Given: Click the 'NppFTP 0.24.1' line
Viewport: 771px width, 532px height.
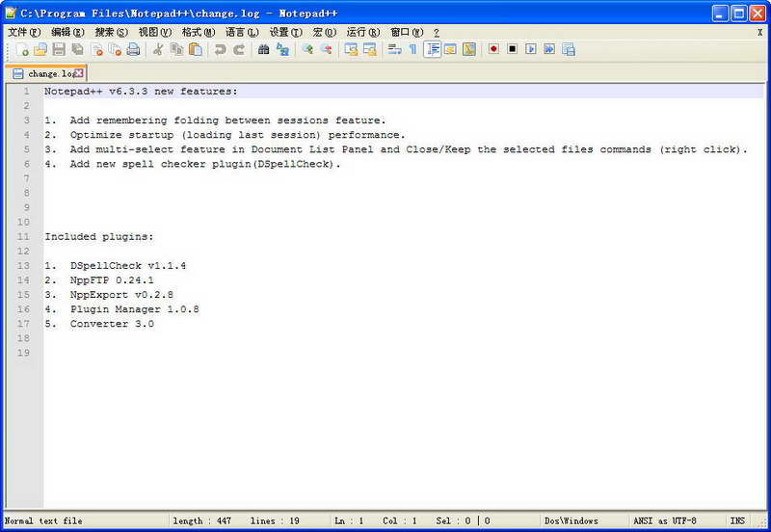Looking at the screenshot, I should pos(99,279).
